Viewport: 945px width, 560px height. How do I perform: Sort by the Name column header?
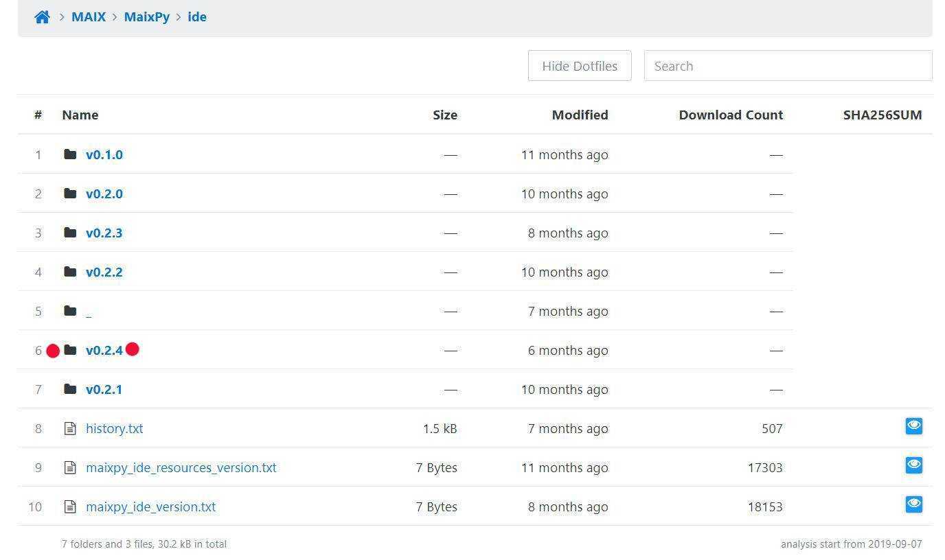(80, 115)
